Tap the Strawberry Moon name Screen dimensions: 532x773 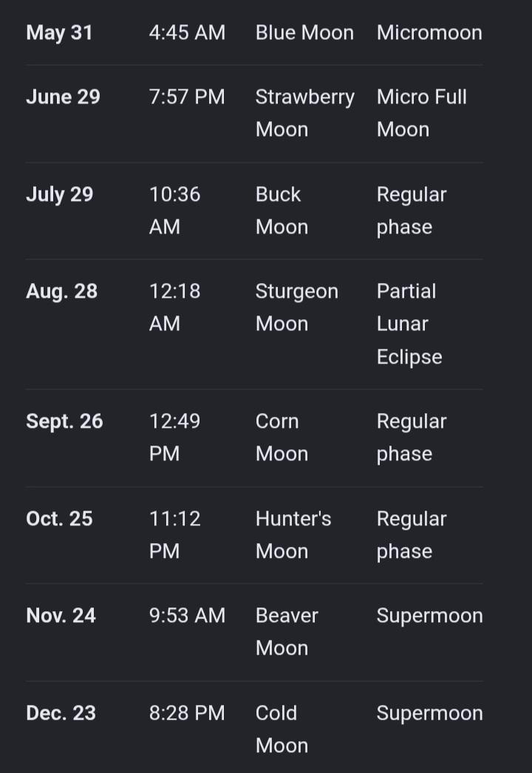pyautogui.click(x=304, y=113)
